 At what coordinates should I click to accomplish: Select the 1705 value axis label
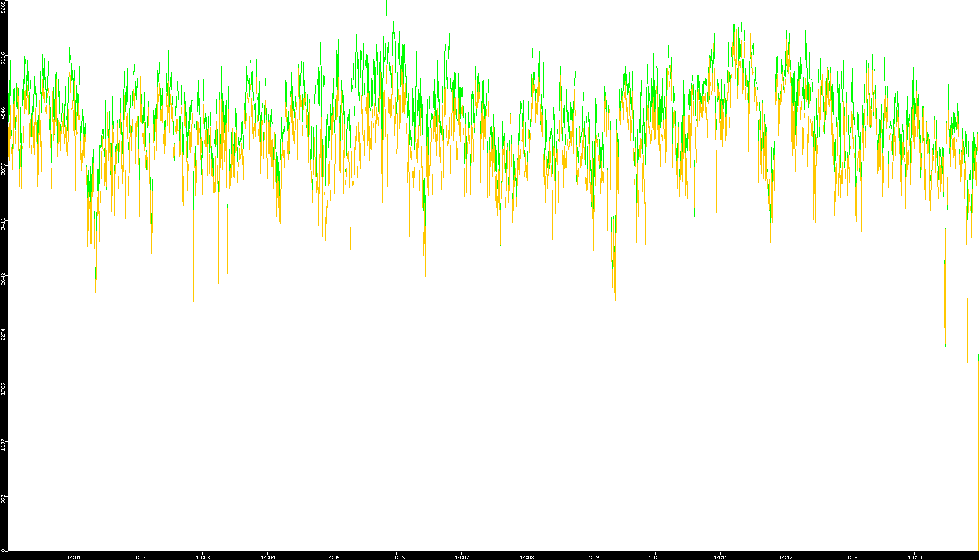3,389
